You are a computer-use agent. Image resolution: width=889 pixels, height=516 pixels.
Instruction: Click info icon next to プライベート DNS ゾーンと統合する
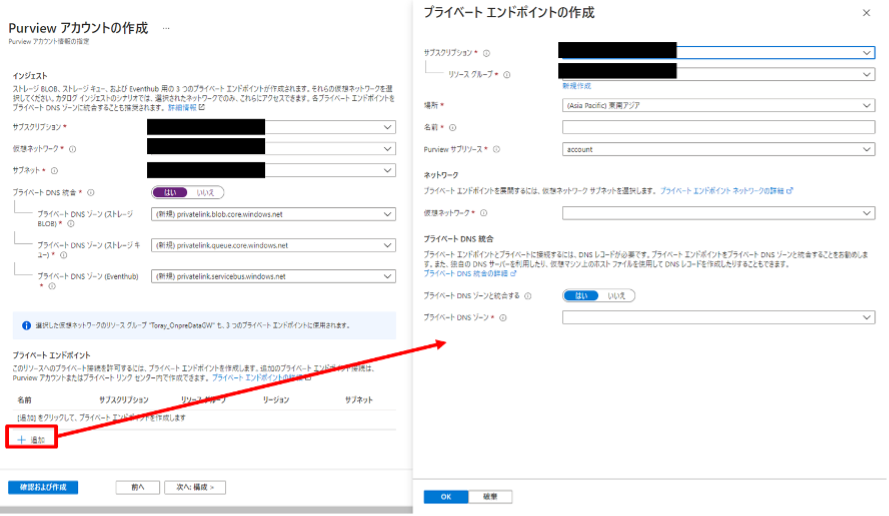coord(528,296)
